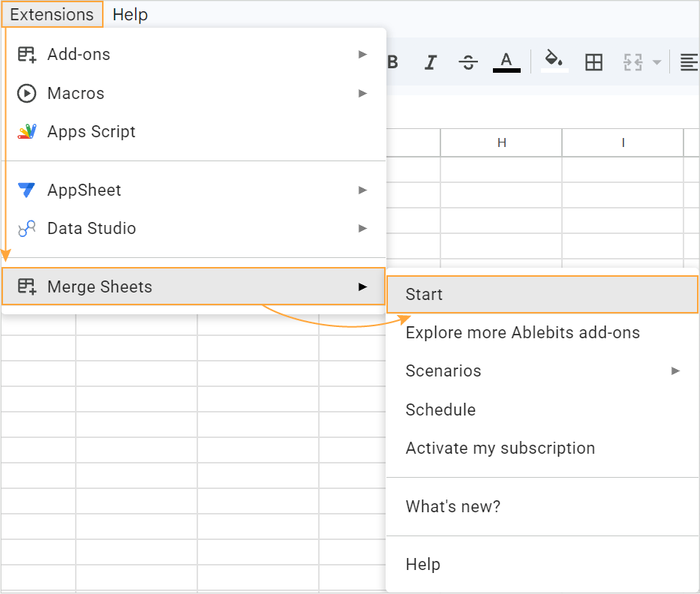Click the Add-ons table icon
This screenshot has height=594, width=700.
pyautogui.click(x=27, y=55)
